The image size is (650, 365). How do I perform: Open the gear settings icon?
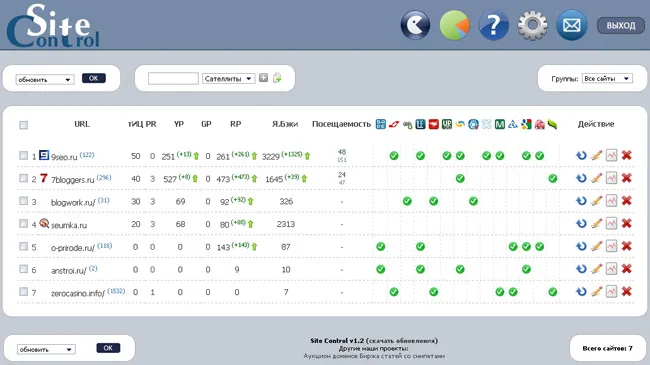click(532, 25)
